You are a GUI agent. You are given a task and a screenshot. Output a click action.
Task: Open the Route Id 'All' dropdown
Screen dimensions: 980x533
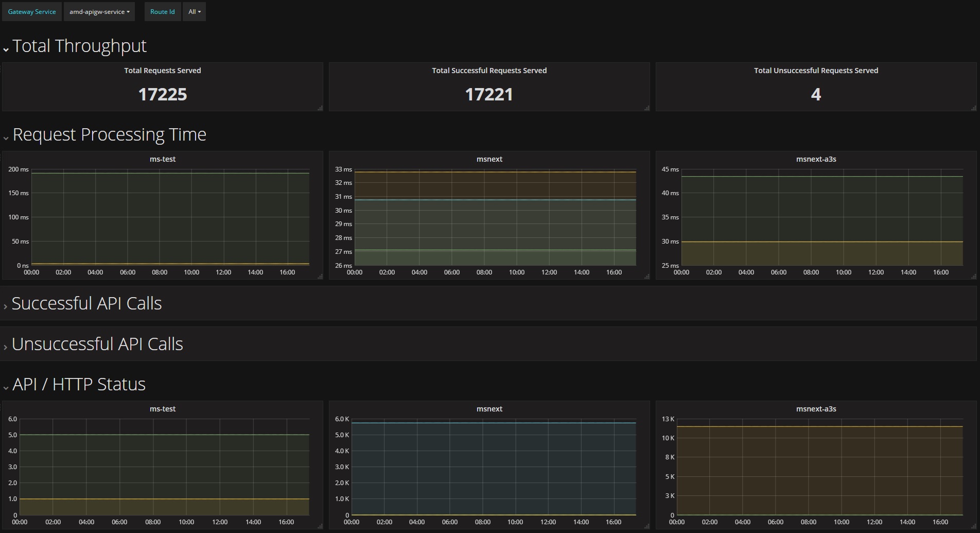194,12
